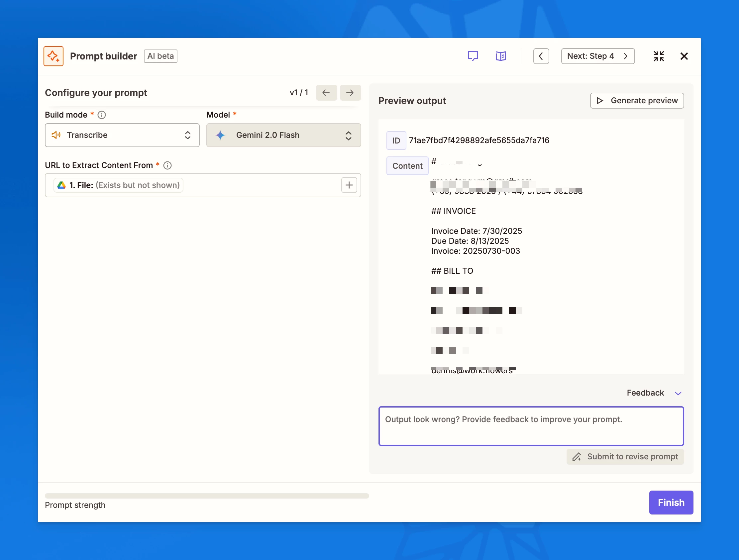Click the Prompt builder sparkle logo icon
739x560 pixels.
(x=53, y=56)
